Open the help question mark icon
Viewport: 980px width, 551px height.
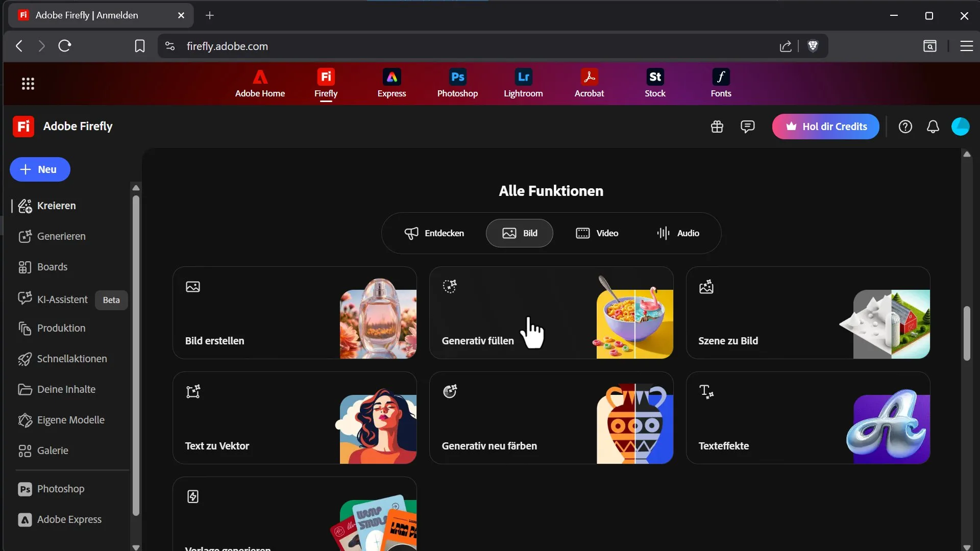(905, 127)
